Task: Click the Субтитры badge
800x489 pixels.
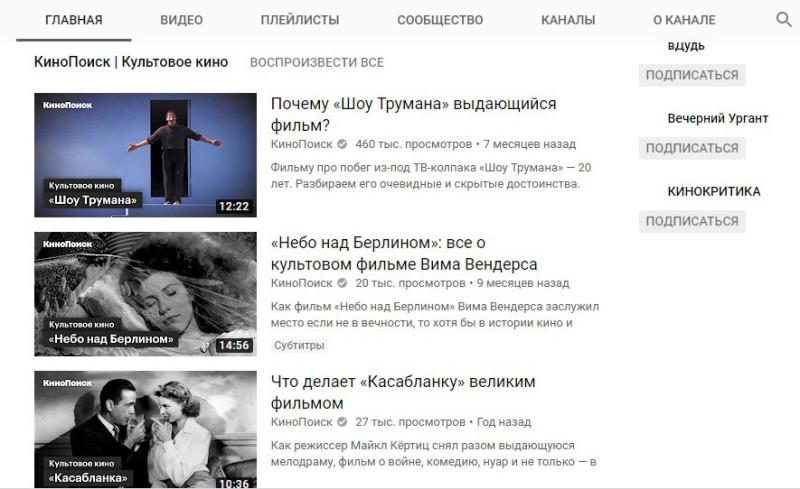Action: [299, 346]
